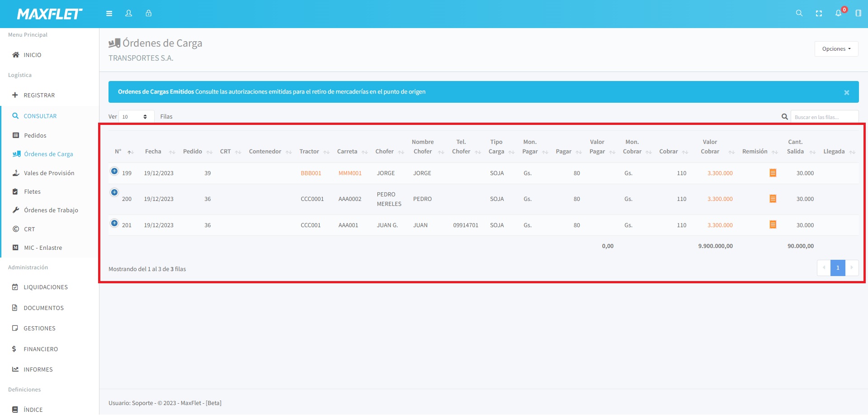868x415 pixels.
Task: Toggle the right side panel icon
Action: pos(858,14)
